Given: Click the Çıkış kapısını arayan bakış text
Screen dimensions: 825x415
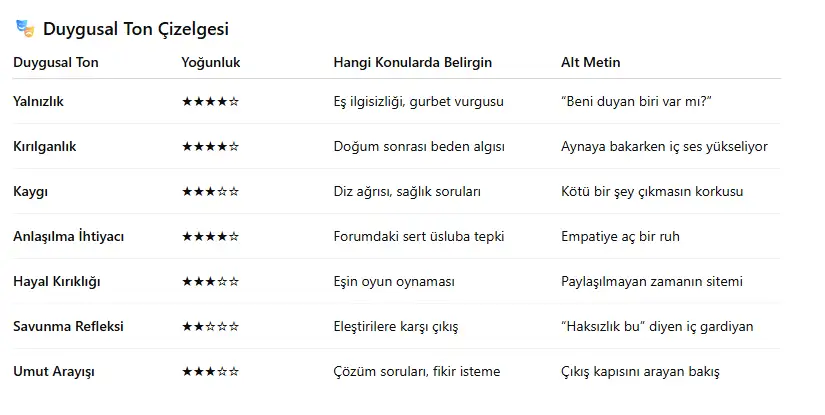Looking at the screenshot, I should point(640,371).
